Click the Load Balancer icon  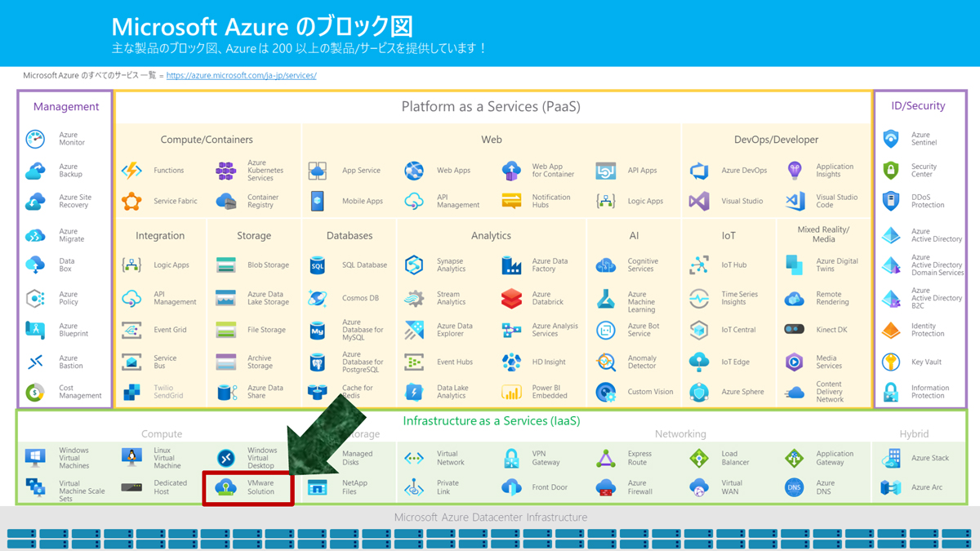699,458
